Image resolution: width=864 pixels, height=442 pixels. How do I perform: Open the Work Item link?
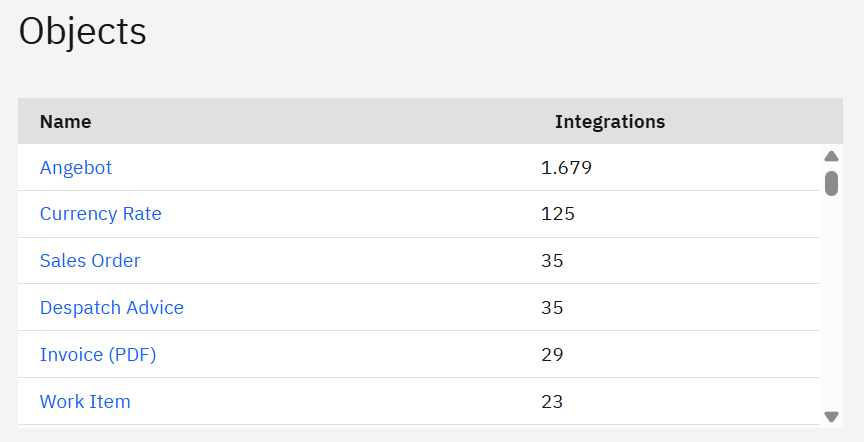(x=85, y=402)
